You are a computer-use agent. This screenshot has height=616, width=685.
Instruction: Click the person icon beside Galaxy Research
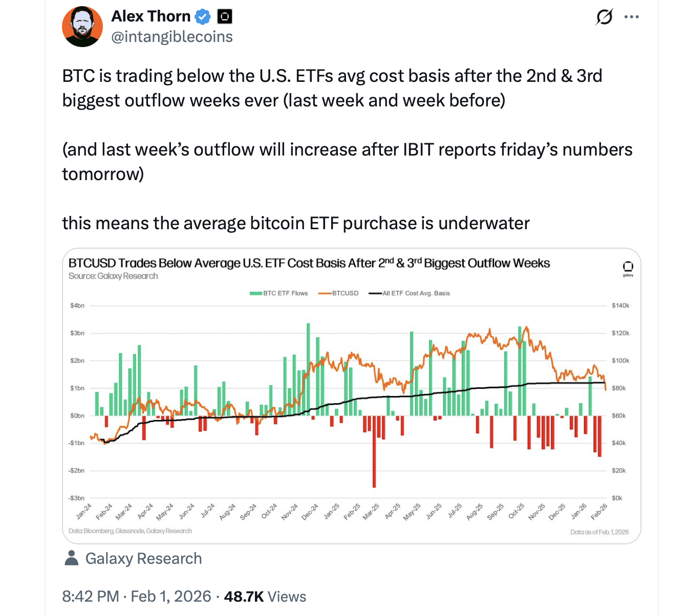tap(72, 558)
